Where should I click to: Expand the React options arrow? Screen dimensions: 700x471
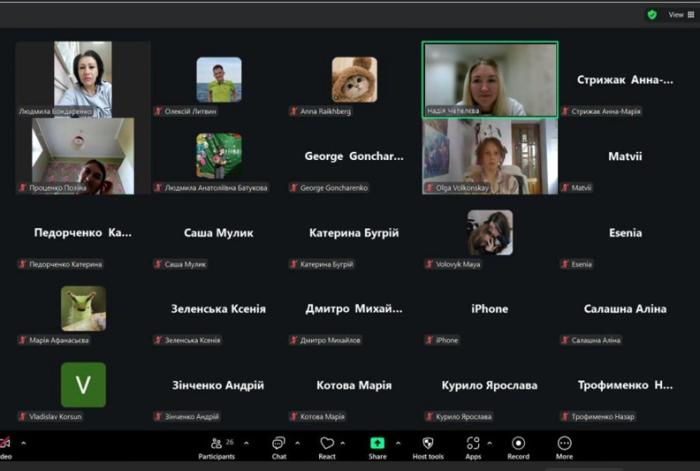(343, 443)
